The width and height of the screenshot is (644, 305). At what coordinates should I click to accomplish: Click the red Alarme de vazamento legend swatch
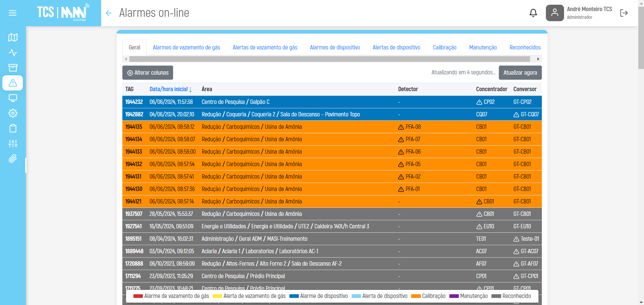[138, 296]
